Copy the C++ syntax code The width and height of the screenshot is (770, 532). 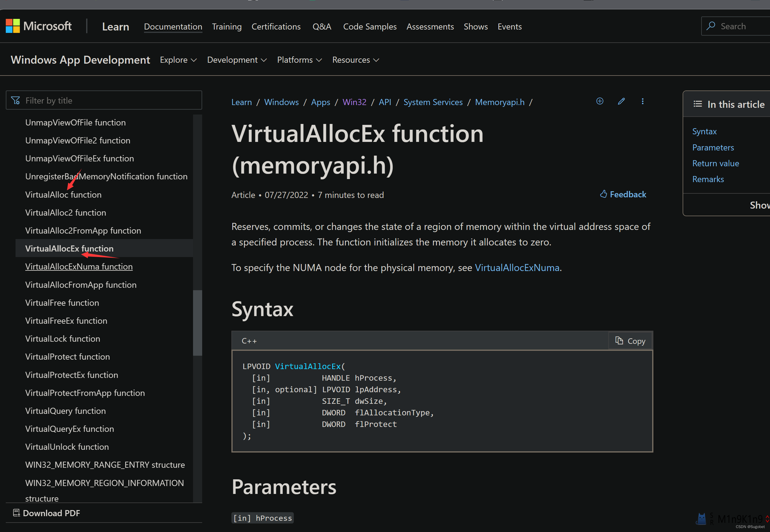coord(630,341)
